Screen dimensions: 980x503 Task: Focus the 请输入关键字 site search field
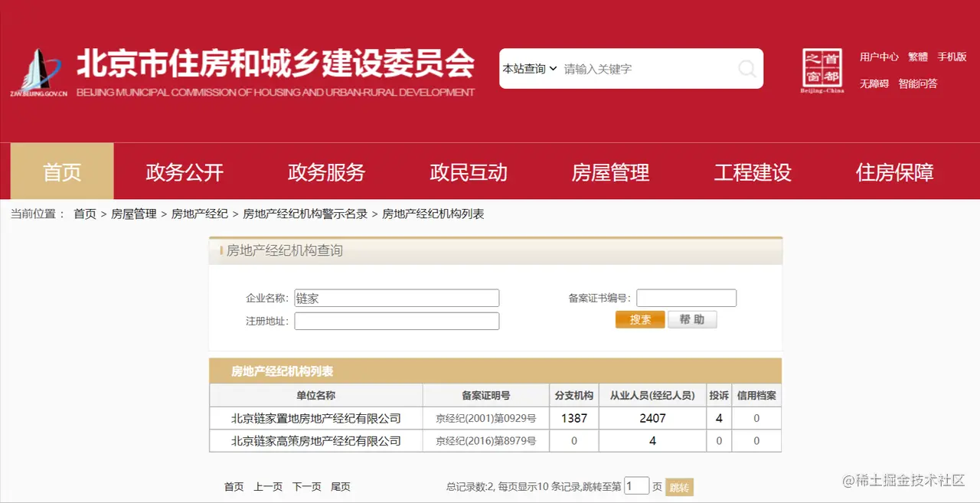[x=647, y=69]
